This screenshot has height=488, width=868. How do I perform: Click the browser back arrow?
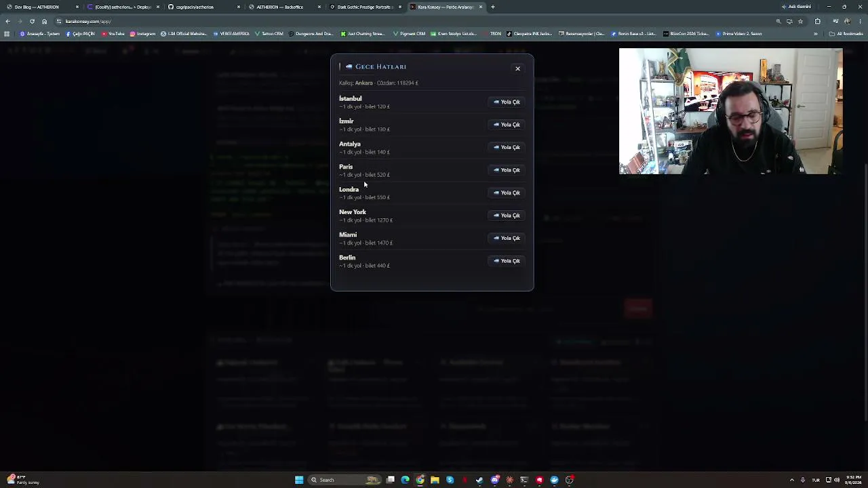coord(7,21)
